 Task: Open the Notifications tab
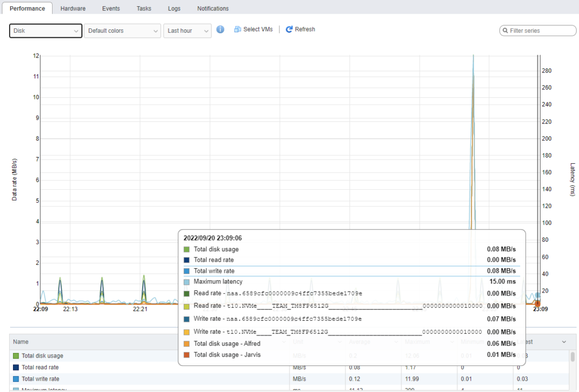(213, 8)
